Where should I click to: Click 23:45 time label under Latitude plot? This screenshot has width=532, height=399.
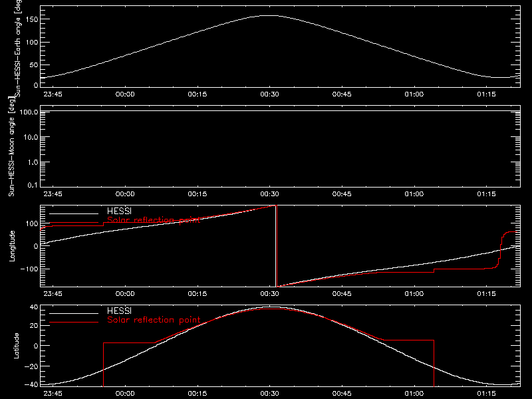pyautogui.click(x=53, y=394)
